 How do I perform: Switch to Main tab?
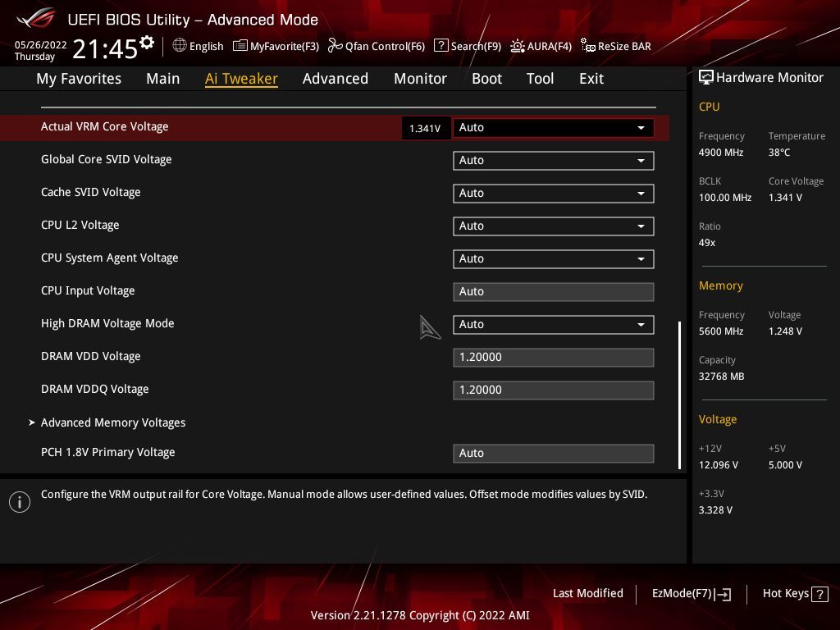tap(163, 79)
